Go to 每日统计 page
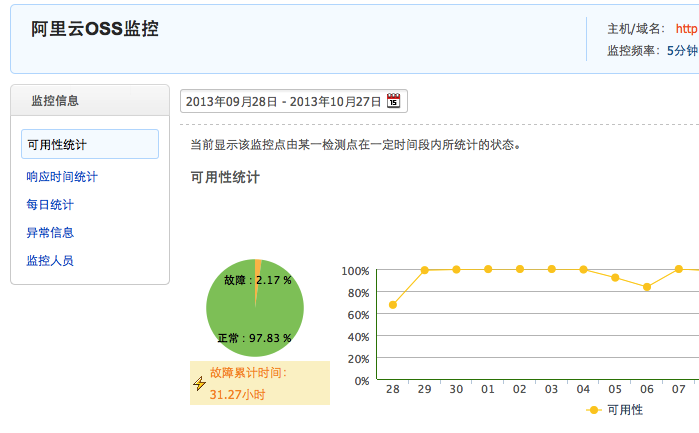 tap(50, 205)
